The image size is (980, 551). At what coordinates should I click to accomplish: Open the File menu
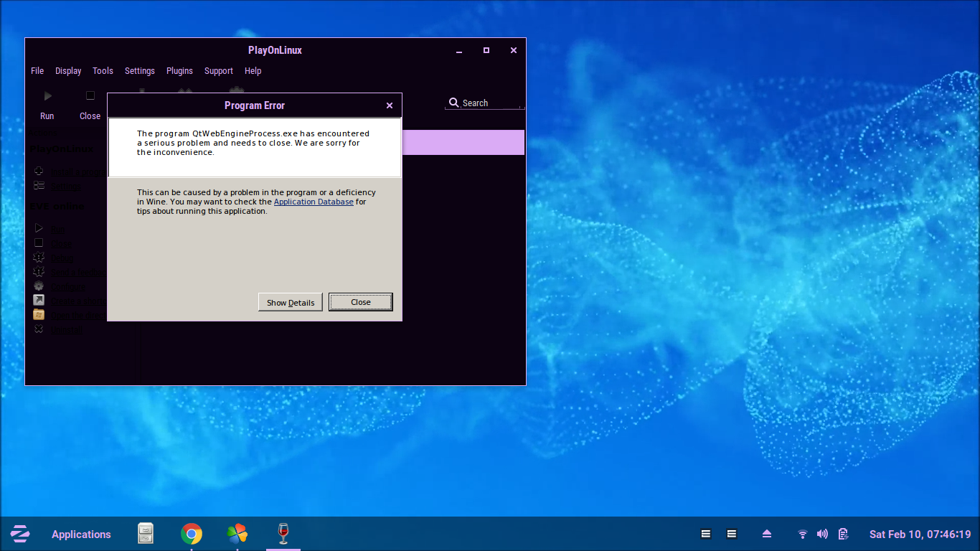tap(37, 71)
